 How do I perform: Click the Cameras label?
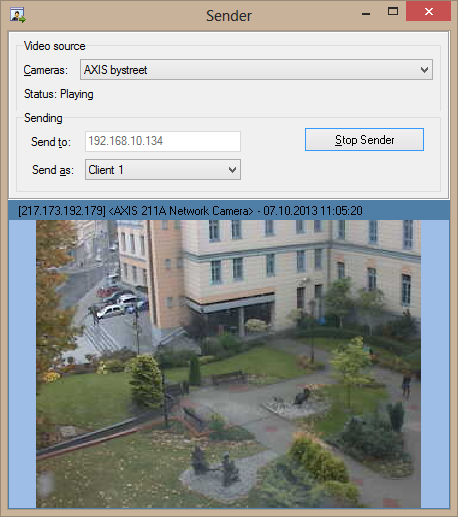tap(46, 70)
